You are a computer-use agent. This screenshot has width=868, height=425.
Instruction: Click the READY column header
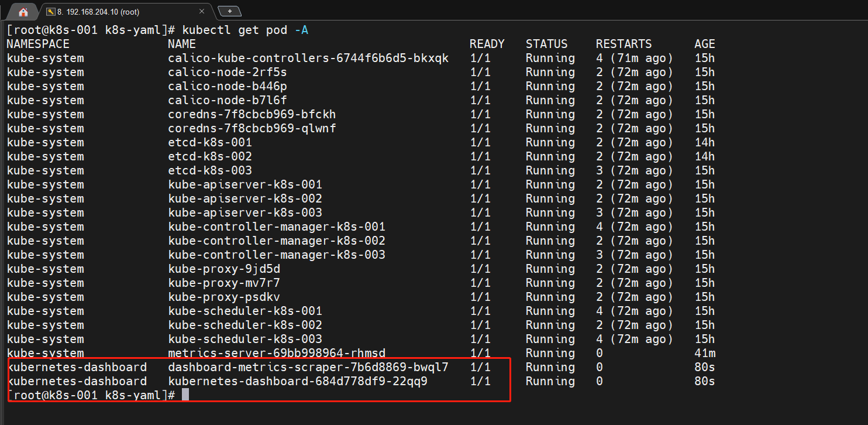487,44
